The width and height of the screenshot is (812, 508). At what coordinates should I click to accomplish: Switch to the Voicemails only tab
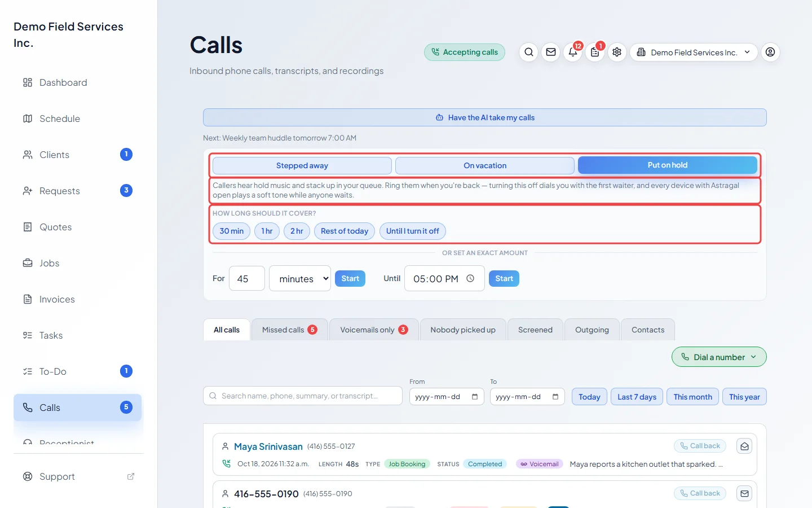click(374, 330)
